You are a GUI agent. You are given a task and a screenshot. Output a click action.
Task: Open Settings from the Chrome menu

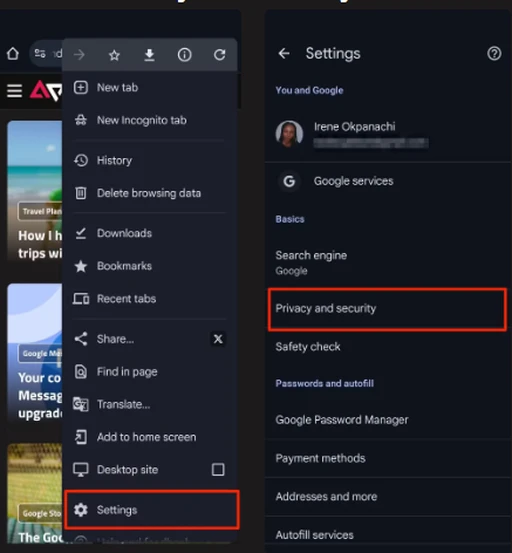152,510
